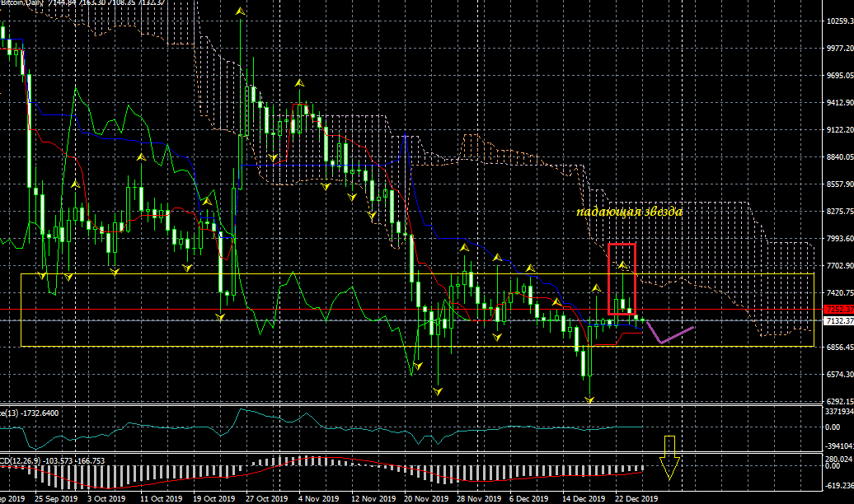Image resolution: width=854 pixels, height=504 pixels.
Task: Click the '14 Dec 2019' time axis label
Action: 584,498
